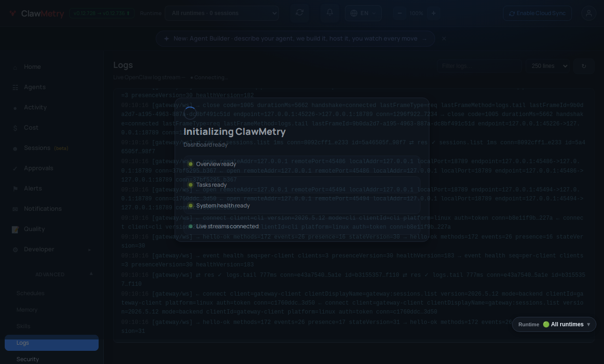Open Agents in sidebar
This screenshot has width=604, height=364.
coord(52,87)
